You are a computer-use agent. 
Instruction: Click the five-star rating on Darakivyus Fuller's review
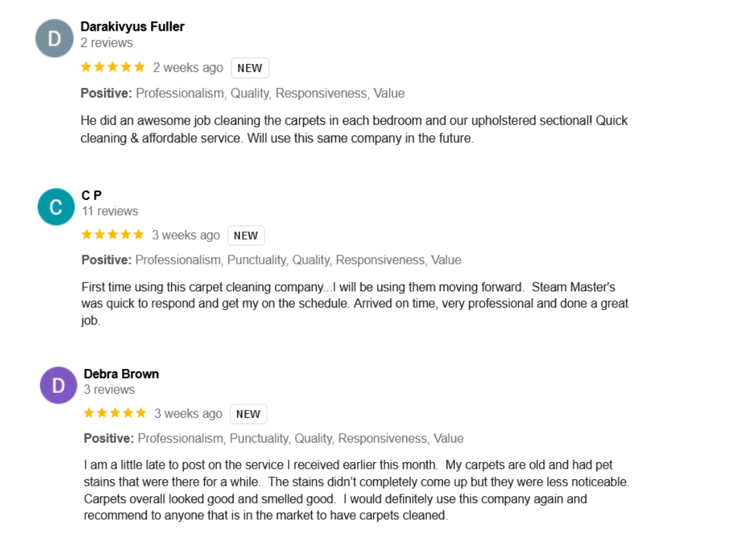point(113,67)
